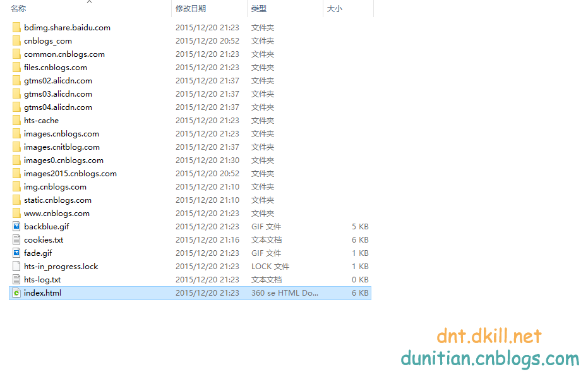Select the file name gtms02.alicdn.com

[58, 81]
